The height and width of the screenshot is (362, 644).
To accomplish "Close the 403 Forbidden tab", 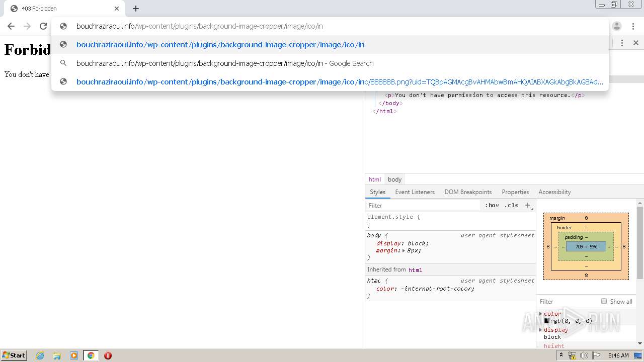I will pyautogui.click(x=117, y=9).
